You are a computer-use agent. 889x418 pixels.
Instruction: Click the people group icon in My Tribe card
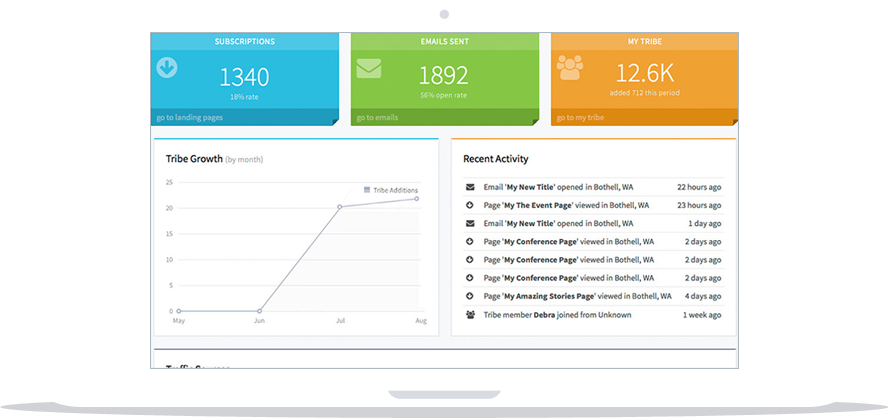click(570, 68)
